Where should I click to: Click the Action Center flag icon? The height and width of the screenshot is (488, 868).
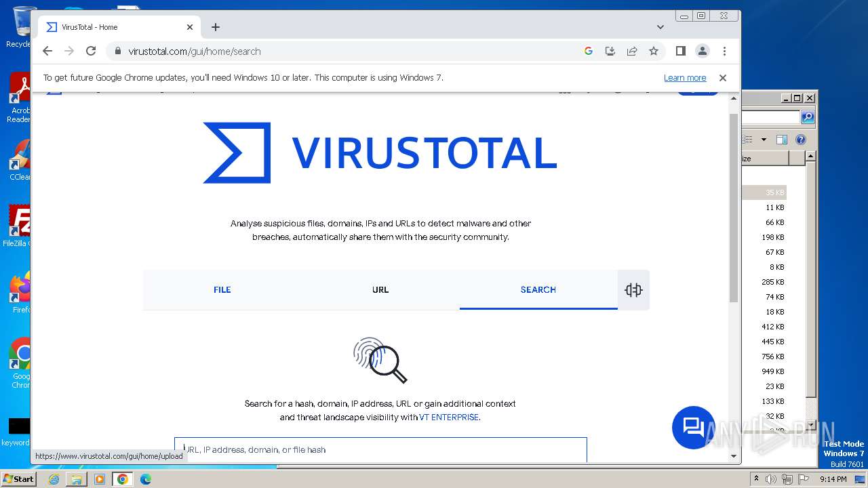[x=803, y=479]
